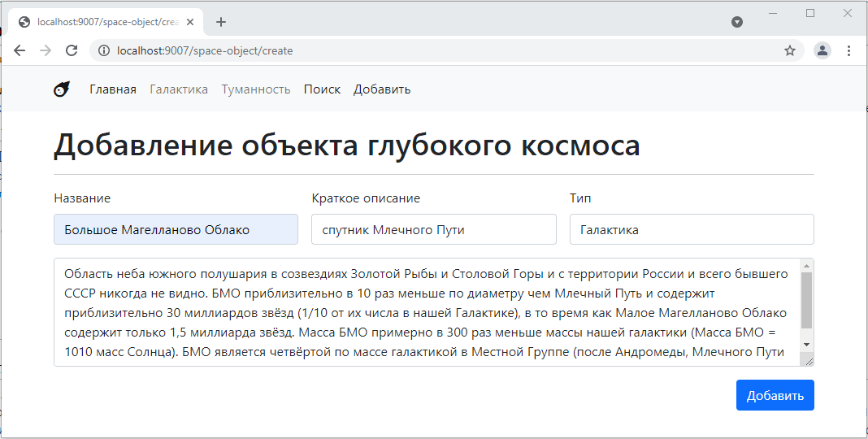Bookmark this page with star icon
The height and width of the screenshot is (439, 868).
pos(789,50)
